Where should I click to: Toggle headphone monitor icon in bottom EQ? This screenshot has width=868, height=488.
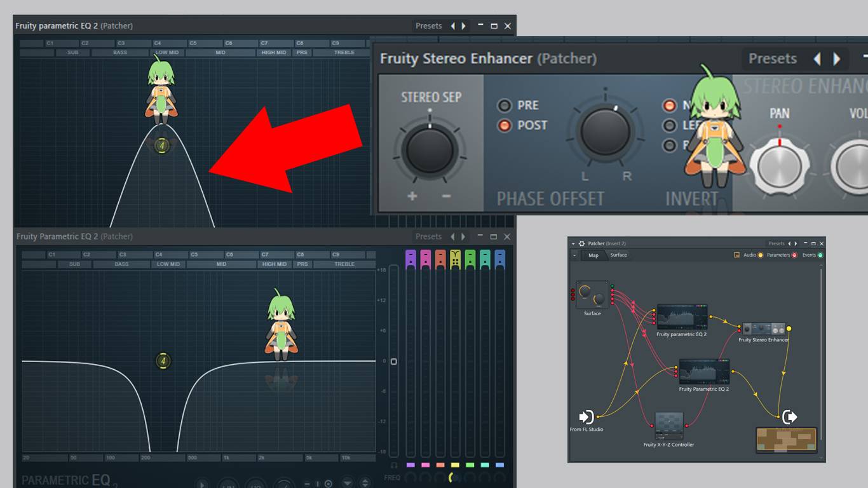click(x=394, y=465)
